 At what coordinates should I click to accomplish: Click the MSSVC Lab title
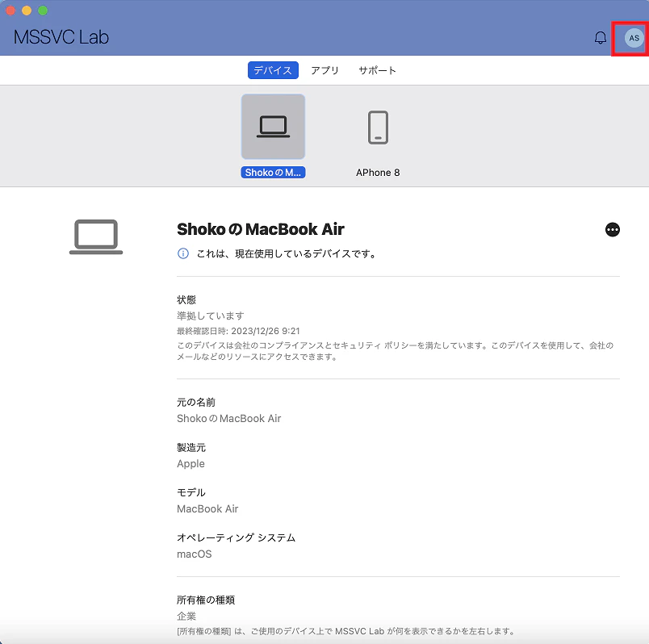[x=61, y=37]
